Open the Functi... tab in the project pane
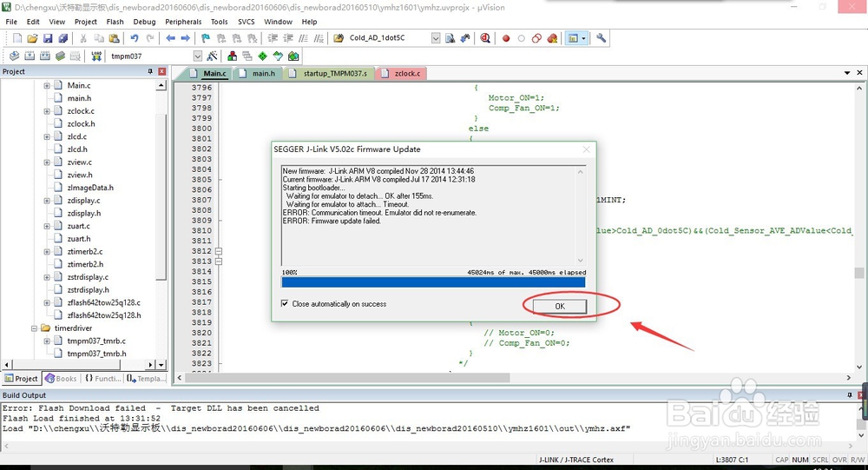Screen dimensions: 868x470 pos(103,379)
